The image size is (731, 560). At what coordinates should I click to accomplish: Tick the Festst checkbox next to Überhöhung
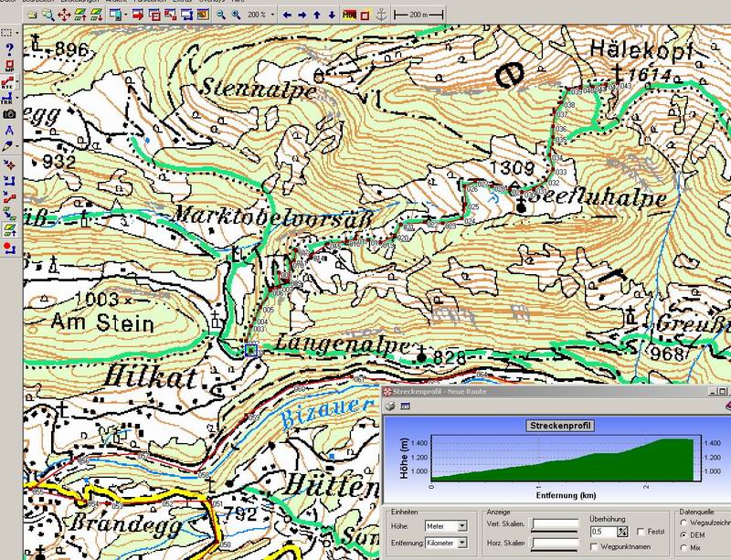[641, 532]
